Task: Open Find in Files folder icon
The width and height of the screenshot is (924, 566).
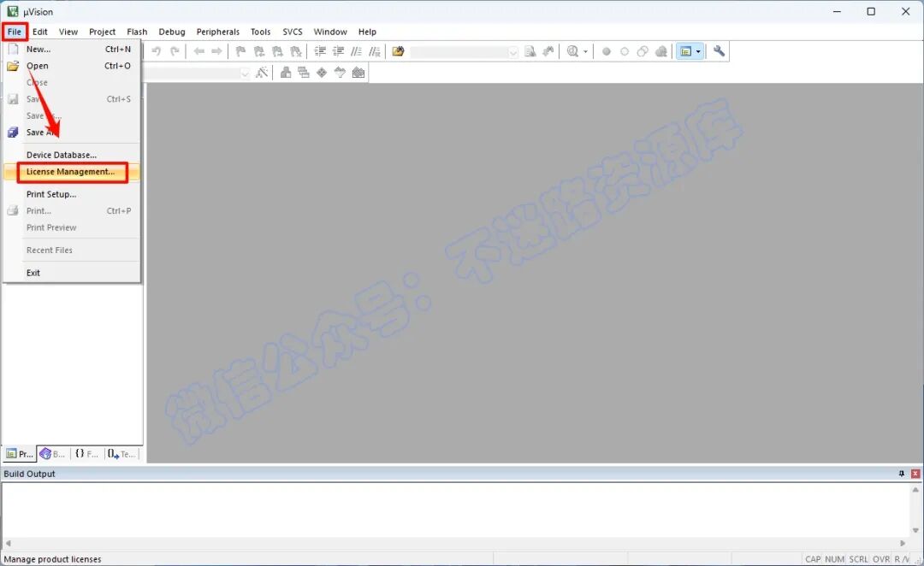Action: [x=399, y=51]
